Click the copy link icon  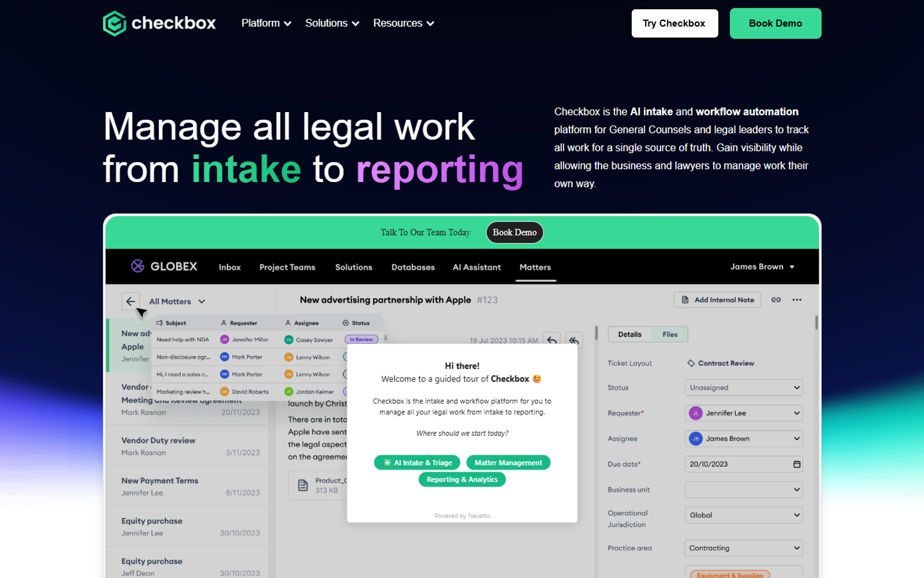(x=776, y=300)
